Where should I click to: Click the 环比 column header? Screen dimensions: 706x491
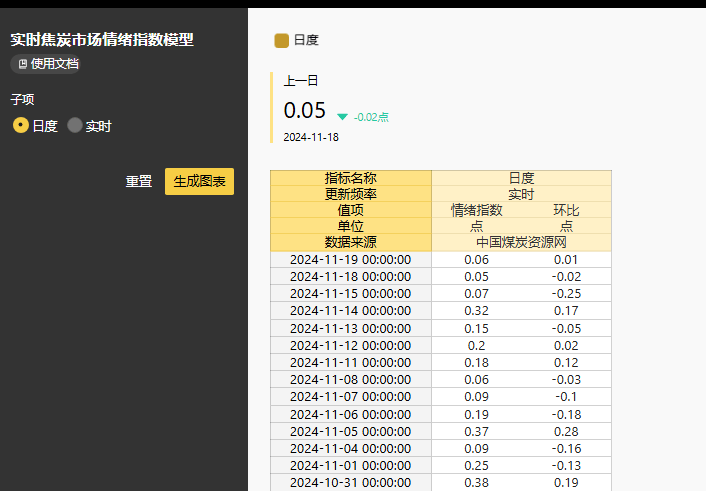(566, 210)
